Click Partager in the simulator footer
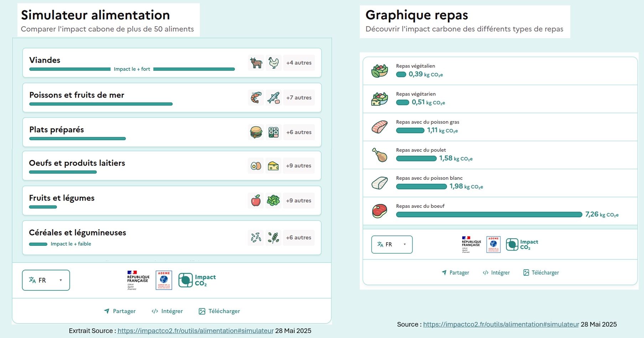Screen dimensions: 644x338 [120, 311]
